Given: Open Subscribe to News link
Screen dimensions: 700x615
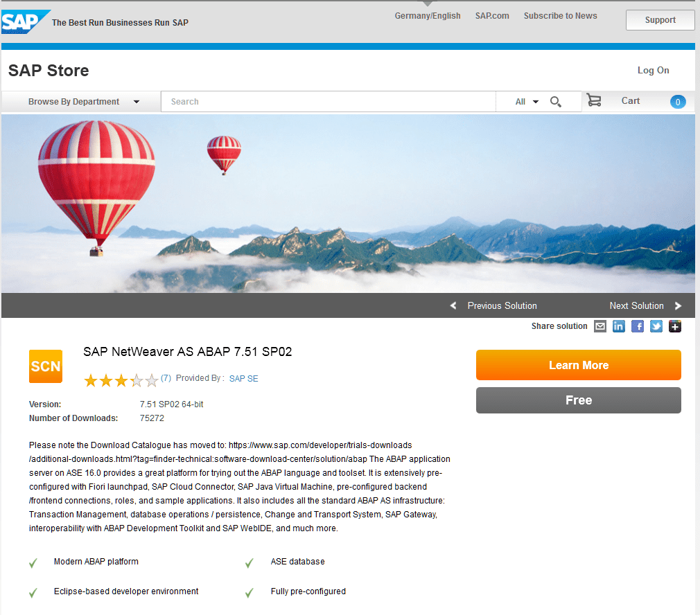Looking at the screenshot, I should [x=560, y=16].
